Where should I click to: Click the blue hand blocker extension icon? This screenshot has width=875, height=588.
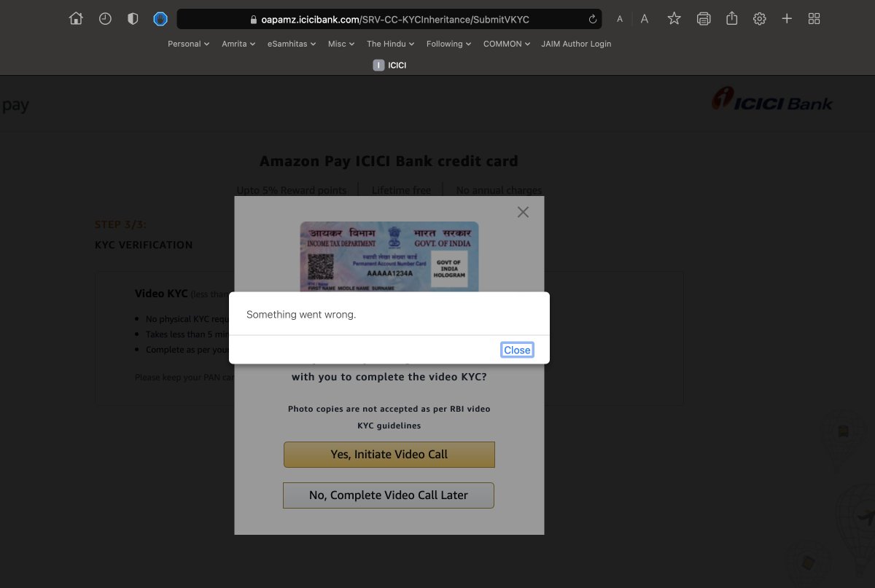coord(160,19)
